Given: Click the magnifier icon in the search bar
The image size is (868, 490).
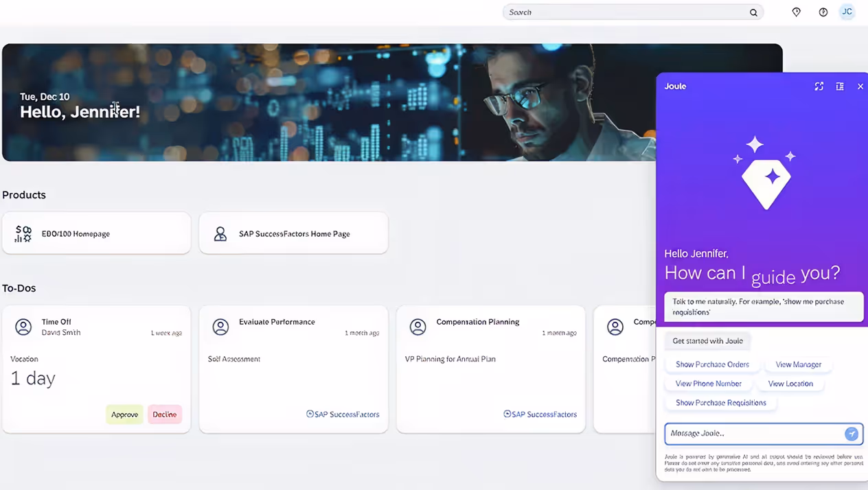Looking at the screenshot, I should pyautogui.click(x=753, y=12).
